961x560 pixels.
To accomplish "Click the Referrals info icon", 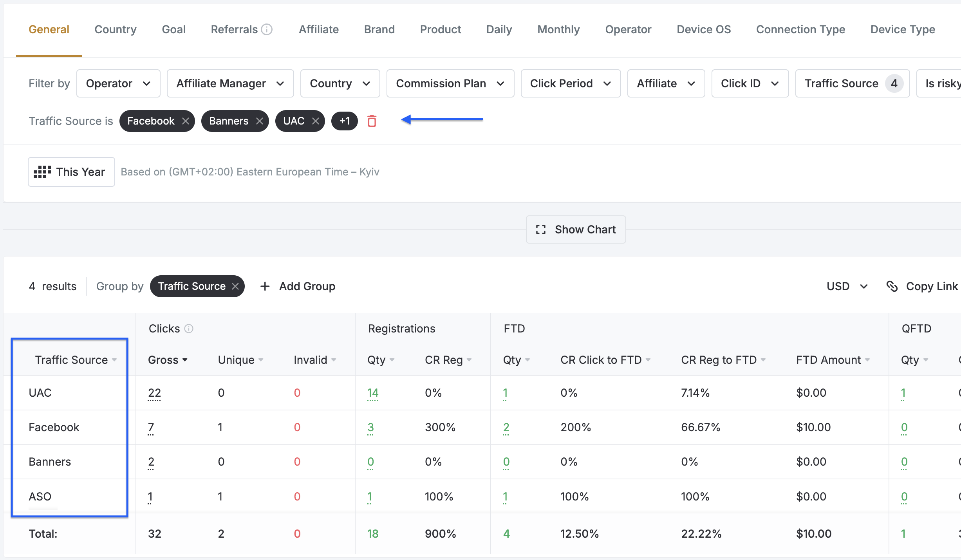I will click(x=267, y=29).
